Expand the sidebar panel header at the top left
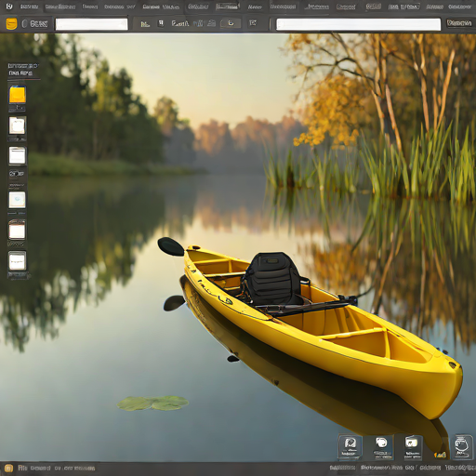 tap(23, 70)
